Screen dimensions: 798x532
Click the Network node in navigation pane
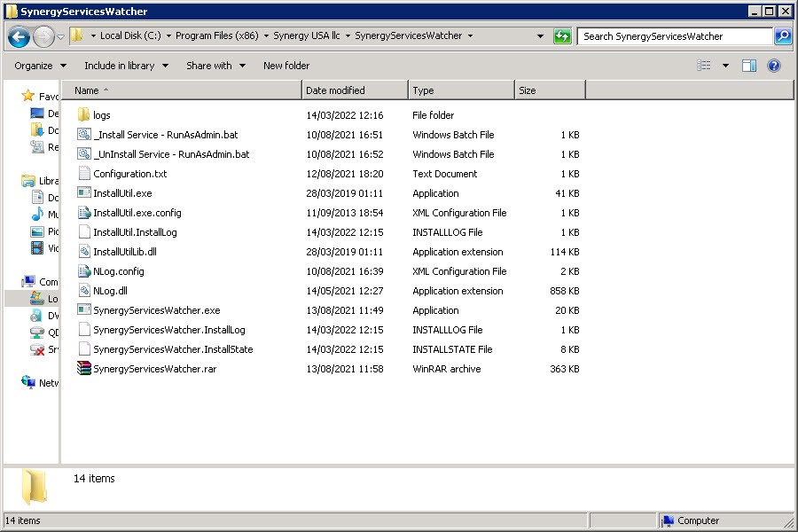click(40, 382)
